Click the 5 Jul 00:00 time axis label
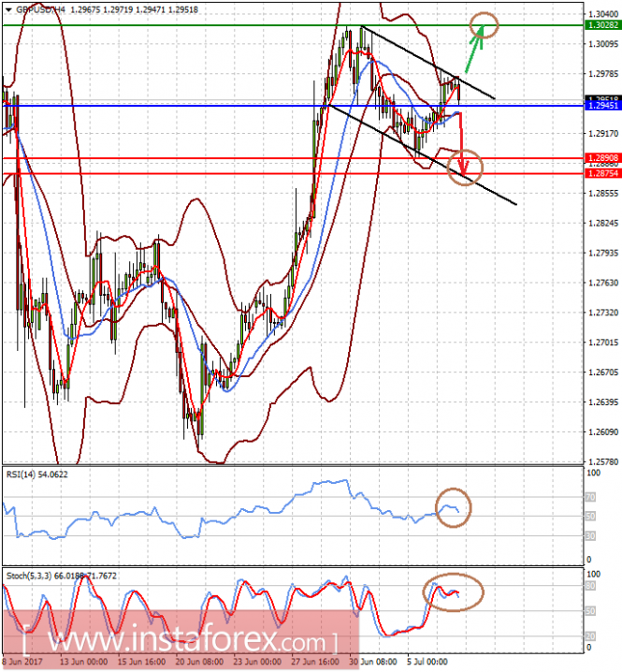 (x=427, y=662)
